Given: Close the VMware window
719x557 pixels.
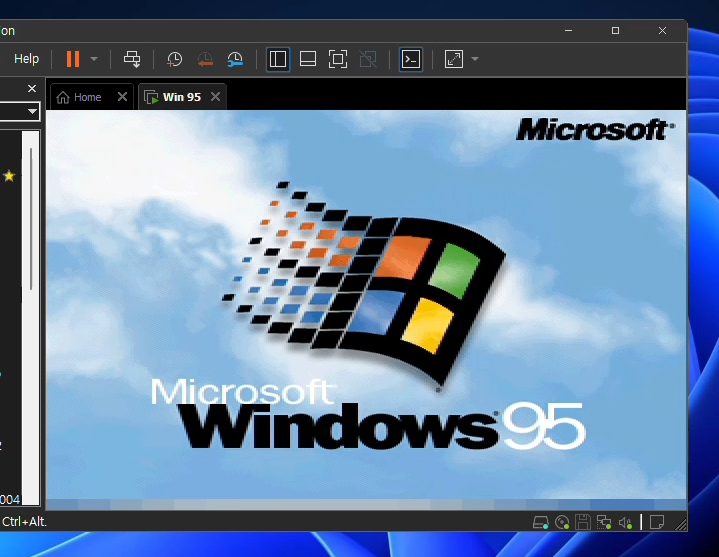Looking at the screenshot, I should click(662, 31).
